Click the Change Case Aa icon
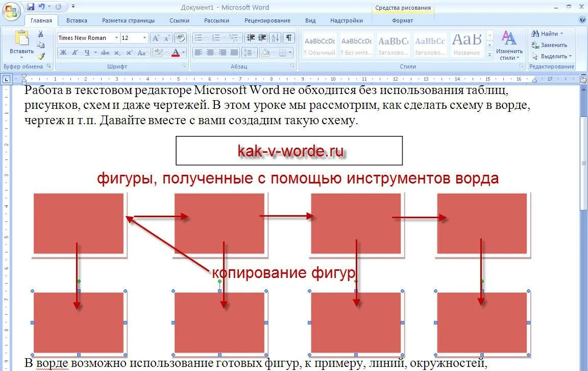This screenshot has width=588, height=371. click(x=142, y=53)
